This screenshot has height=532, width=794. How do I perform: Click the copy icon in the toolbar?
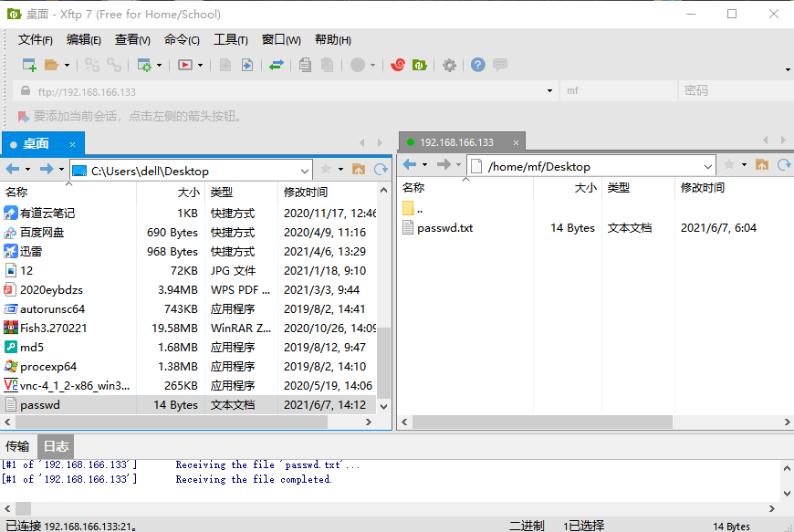pos(305,65)
